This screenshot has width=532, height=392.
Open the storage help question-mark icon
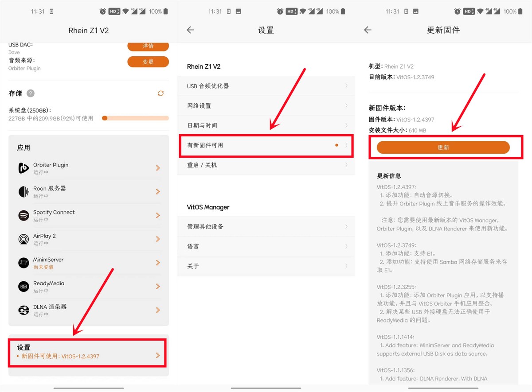pos(30,93)
